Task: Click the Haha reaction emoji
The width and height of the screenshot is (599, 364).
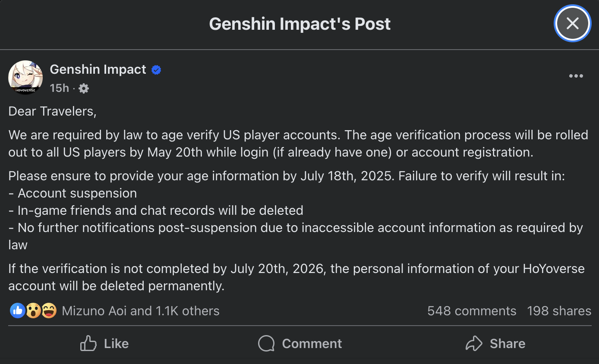Action: [49, 311]
